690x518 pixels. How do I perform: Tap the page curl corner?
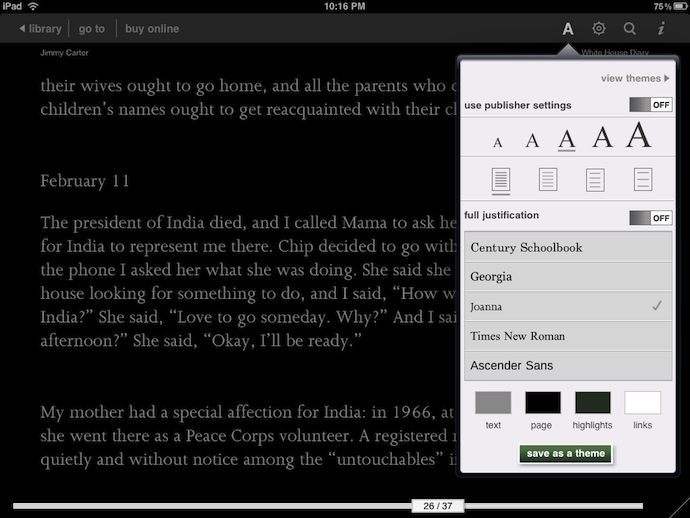coord(680,508)
